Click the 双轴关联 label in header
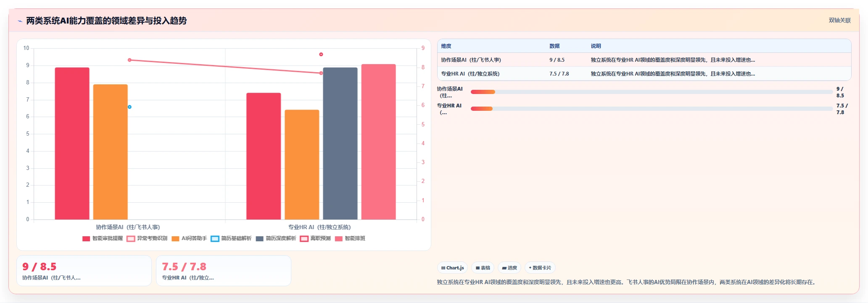868x303 pixels. point(839,21)
